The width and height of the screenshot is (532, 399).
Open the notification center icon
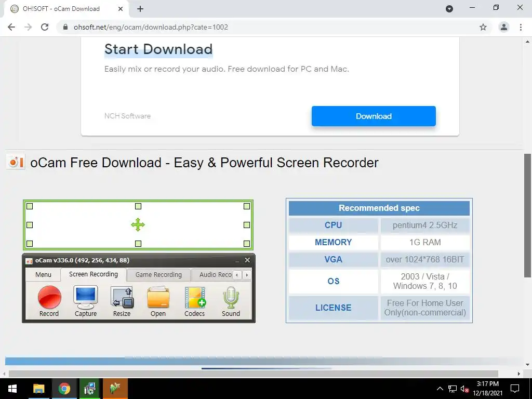515,389
